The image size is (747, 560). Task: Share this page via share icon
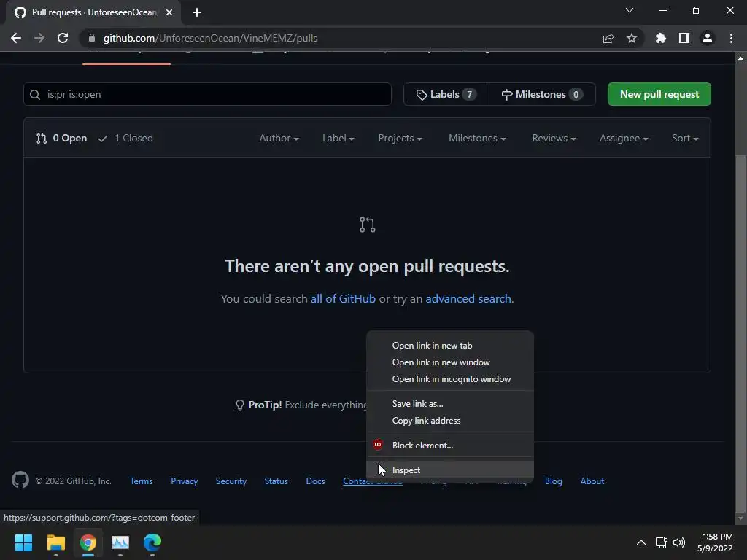[608, 38]
